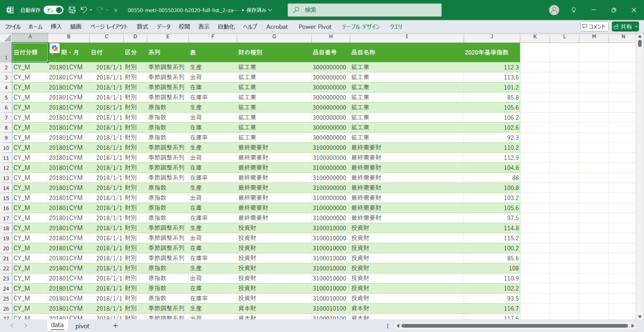Click the horizontal scrollbar thumb
This screenshot has height=332, width=644.
(x=514, y=326)
